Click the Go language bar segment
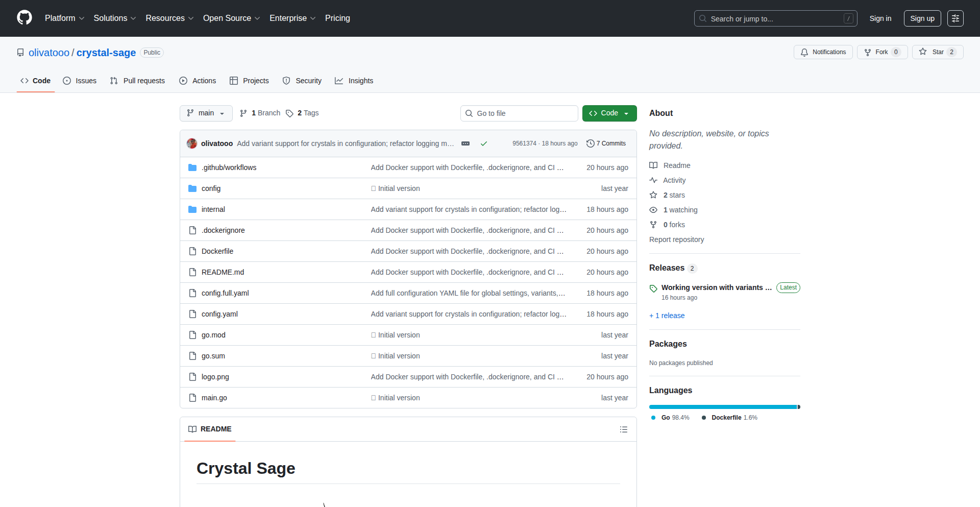 coord(722,407)
